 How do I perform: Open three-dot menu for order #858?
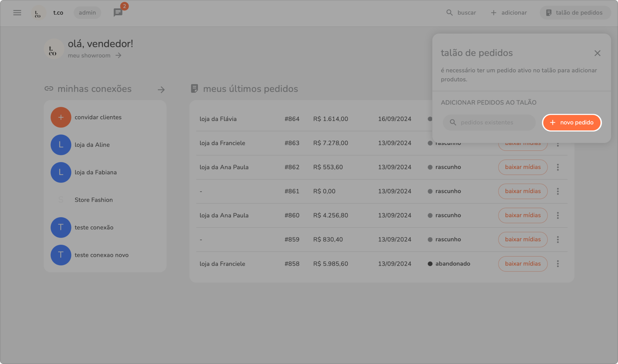click(x=557, y=264)
